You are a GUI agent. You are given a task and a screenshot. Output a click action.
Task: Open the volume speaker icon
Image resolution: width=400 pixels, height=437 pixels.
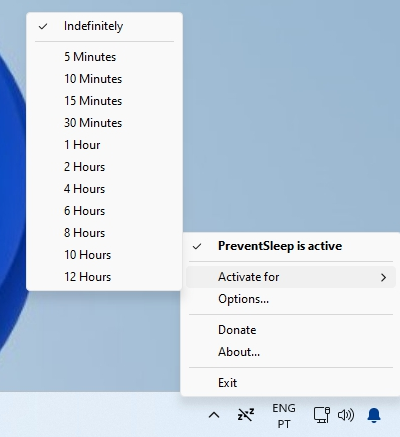pyautogui.click(x=346, y=415)
